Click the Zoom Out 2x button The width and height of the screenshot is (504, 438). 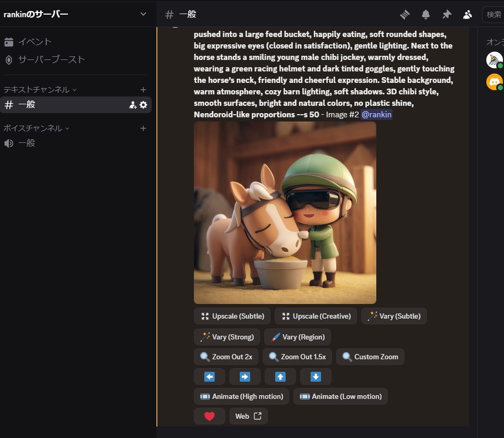click(226, 357)
